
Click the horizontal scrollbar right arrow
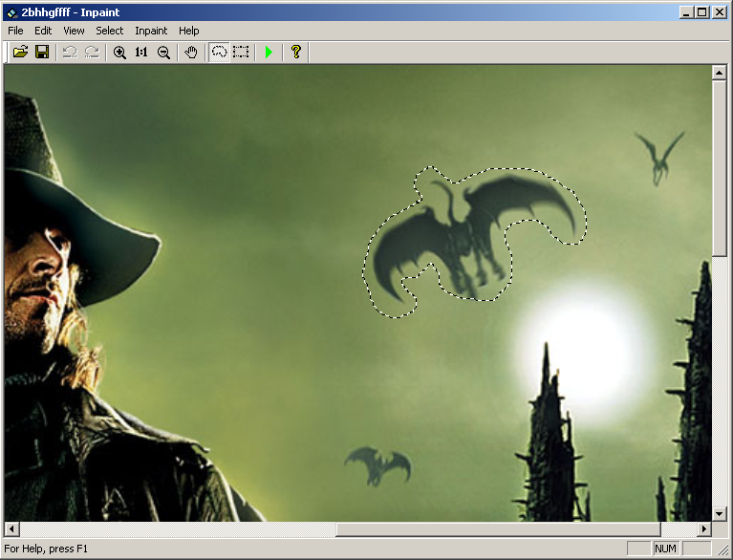coord(704,529)
